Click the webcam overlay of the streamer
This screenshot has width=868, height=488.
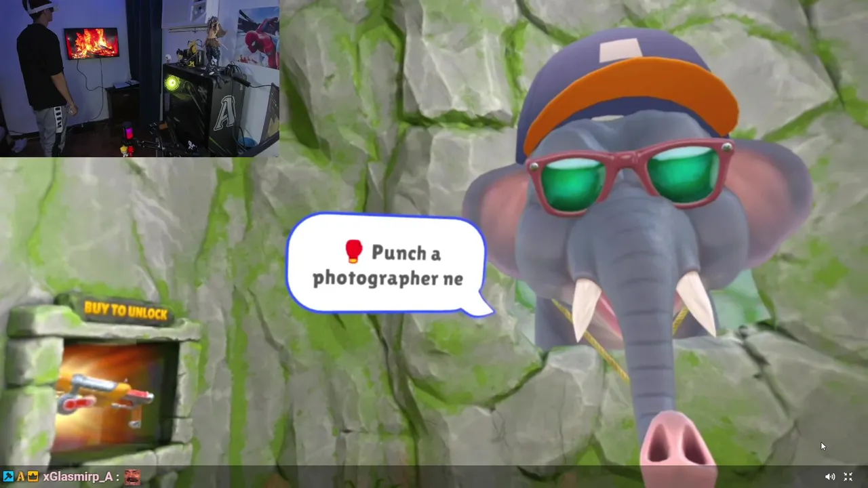(x=140, y=78)
